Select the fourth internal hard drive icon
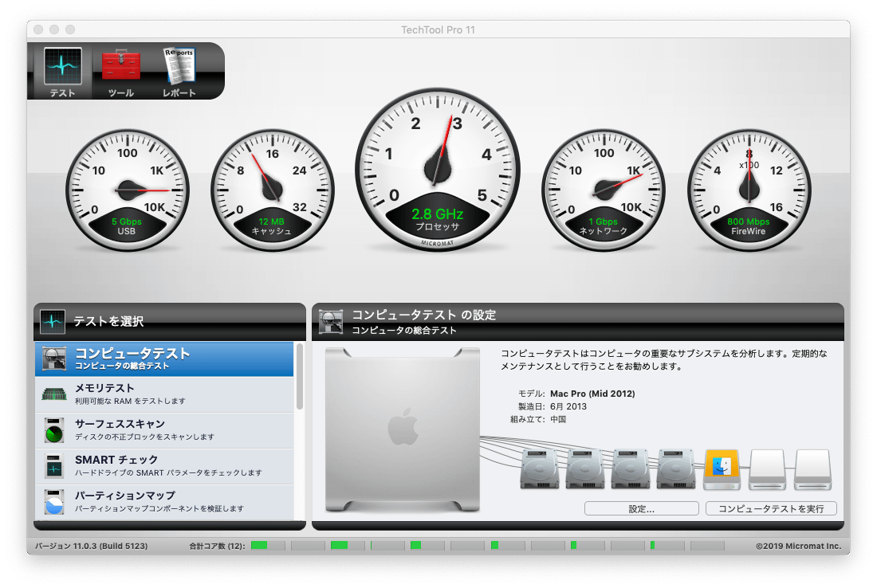 coord(676,469)
